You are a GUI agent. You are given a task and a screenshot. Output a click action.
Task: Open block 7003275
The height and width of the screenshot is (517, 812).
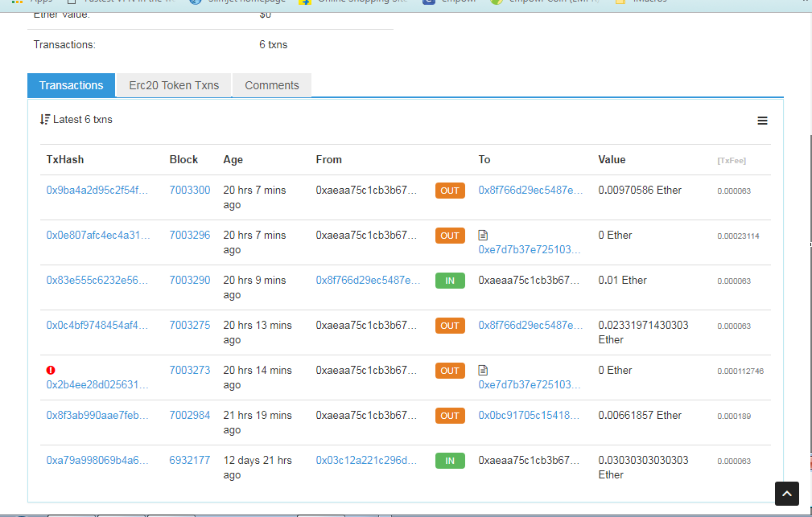click(190, 325)
